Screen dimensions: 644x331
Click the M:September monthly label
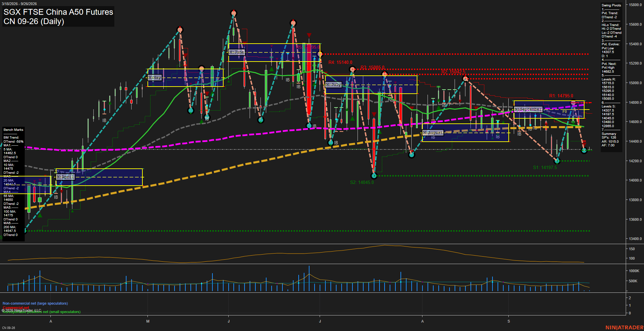pos(528,109)
